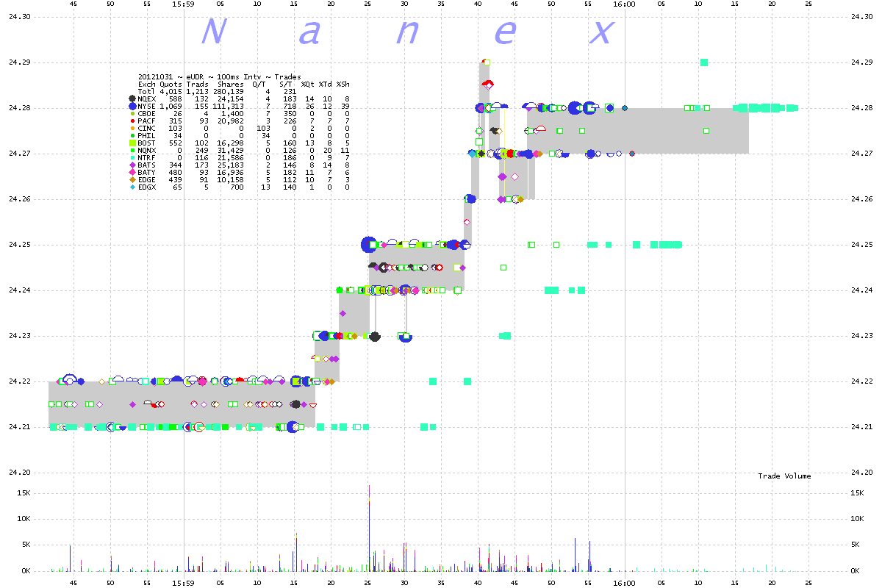Click total shares value '280,139'

click(227, 91)
